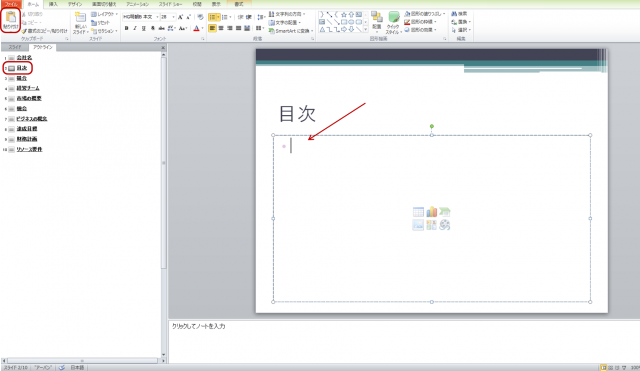Switch to the Animations (アニメーション) ribbon tab

tap(138, 4)
